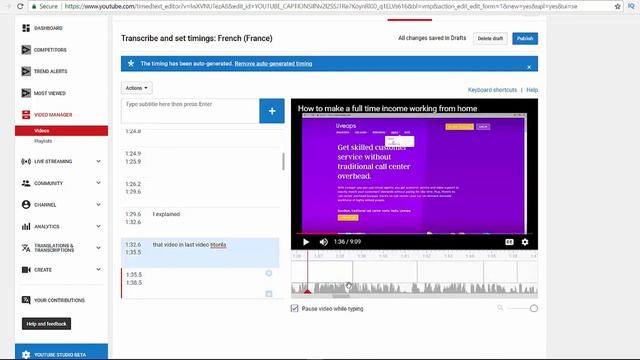Play the video in the player
640x360 pixels.
(306, 242)
